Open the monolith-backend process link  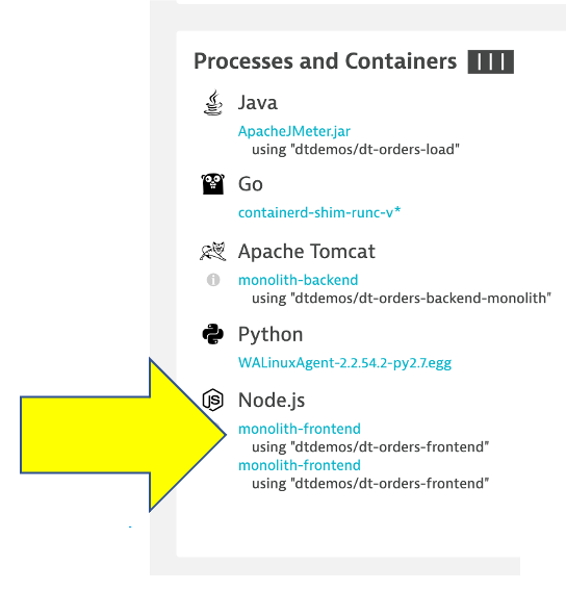(x=298, y=280)
